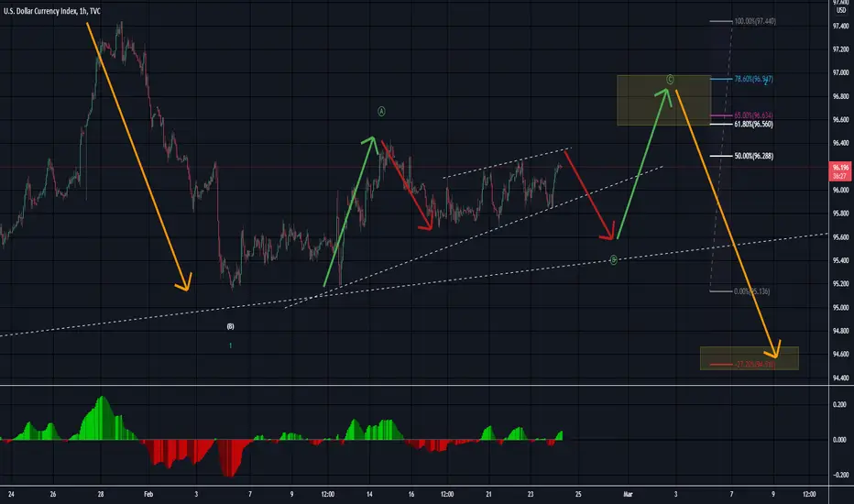Click the 0.00%(95.136) Fibonacci level label
854x504 pixels.
click(x=751, y=291)
